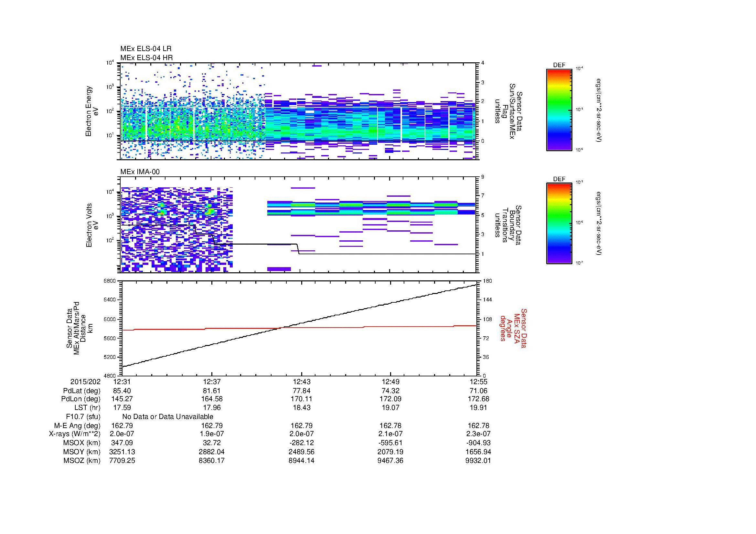Click the 'MSOX (km)' row label
Image resolution: width=756 pixels, height=534 pixels.
pyautogui.click(x=82, y=443)
